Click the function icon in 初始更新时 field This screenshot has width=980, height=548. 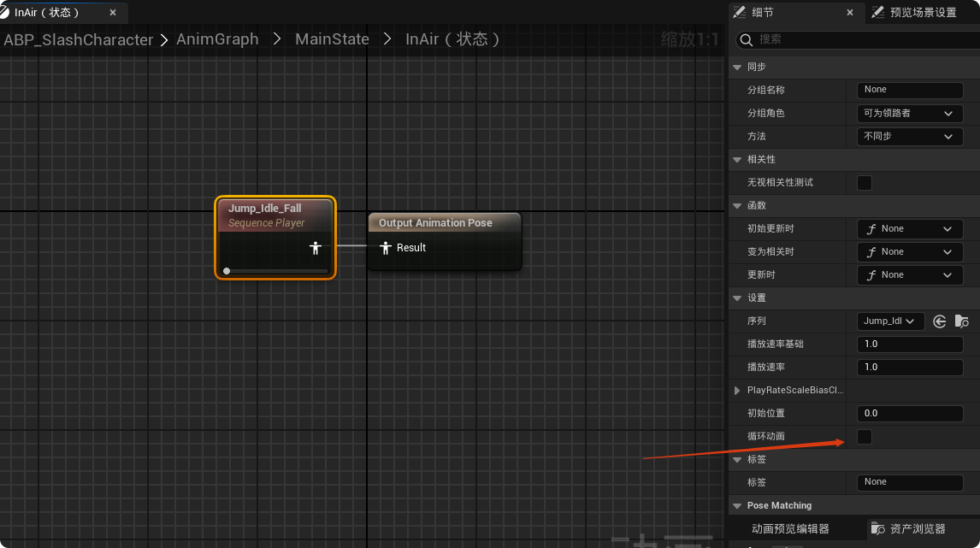coord(871,229)
